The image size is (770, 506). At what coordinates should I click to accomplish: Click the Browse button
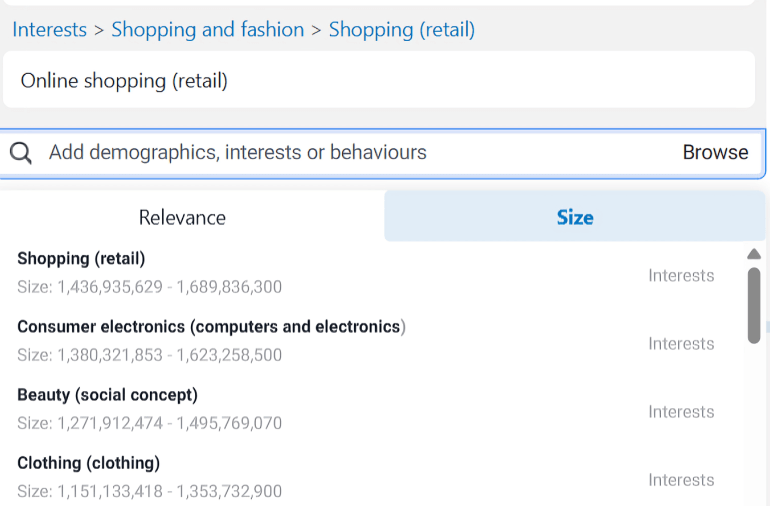tap(715, 153)
